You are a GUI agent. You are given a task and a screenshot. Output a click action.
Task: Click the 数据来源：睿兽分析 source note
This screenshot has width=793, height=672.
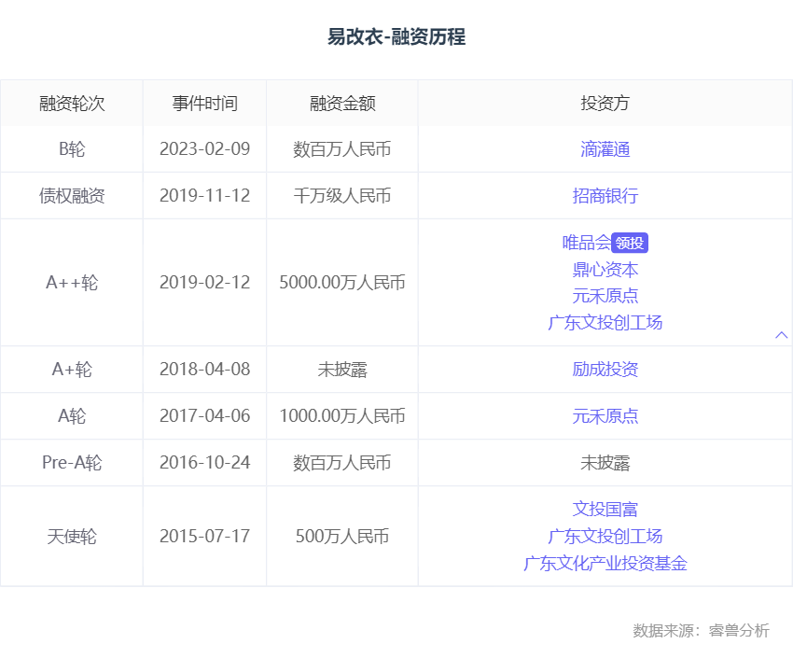(x=701, y=631)
